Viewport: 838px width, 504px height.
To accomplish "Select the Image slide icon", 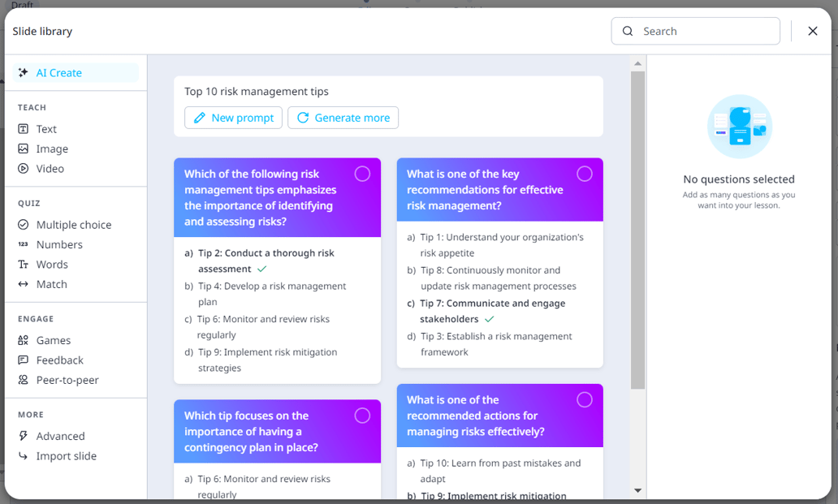I will tap(24, 149).
